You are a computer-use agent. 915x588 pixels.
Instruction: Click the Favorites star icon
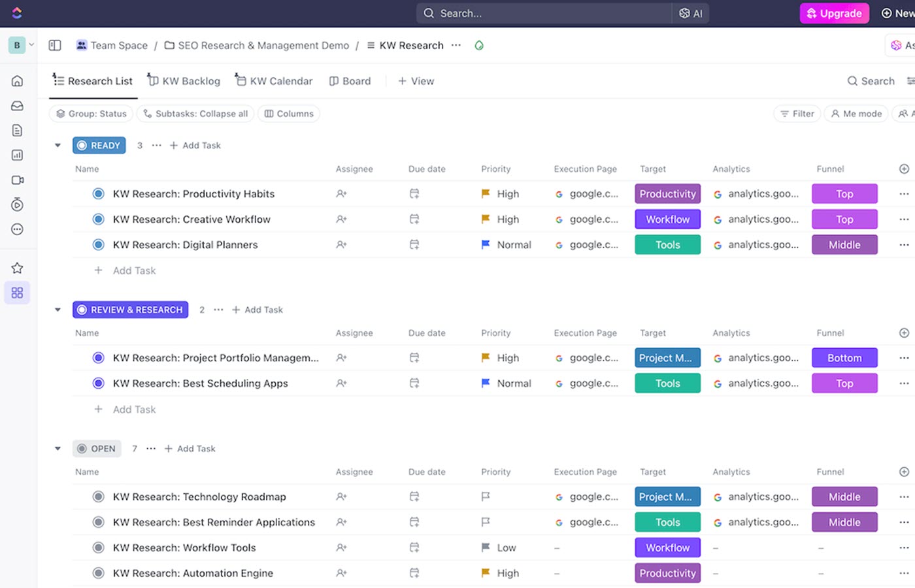point(18,268)
